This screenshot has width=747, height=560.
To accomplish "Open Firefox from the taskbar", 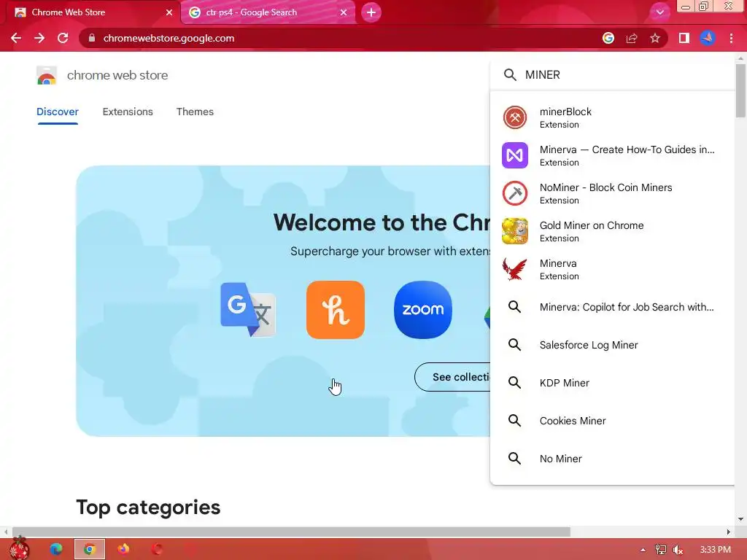I will [123, 549].
